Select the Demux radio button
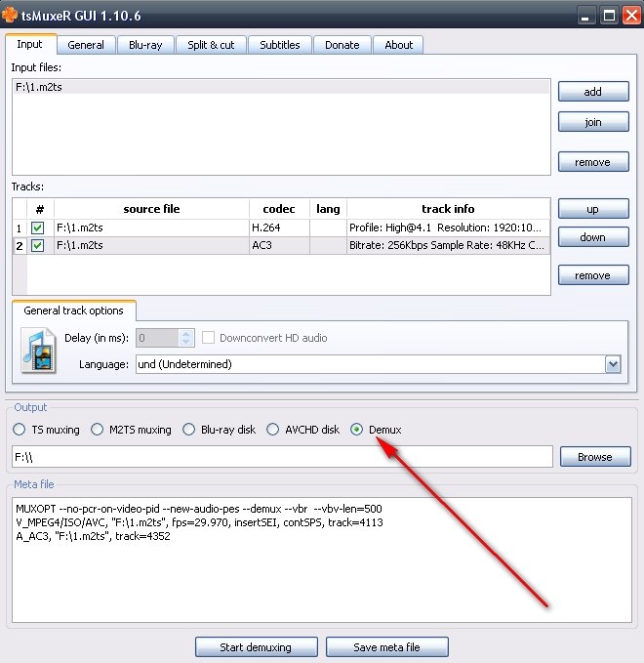 (x=357, y=430)
